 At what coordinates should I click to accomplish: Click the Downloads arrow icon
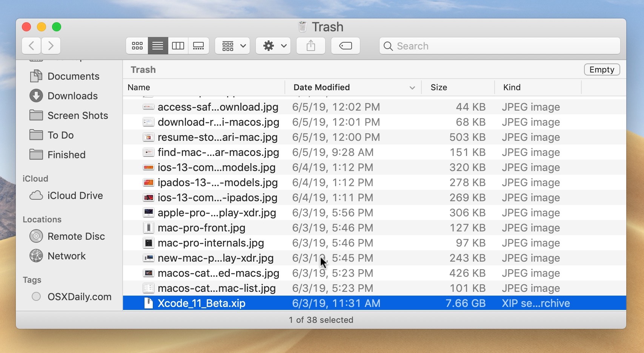click(x=36, y=96)
